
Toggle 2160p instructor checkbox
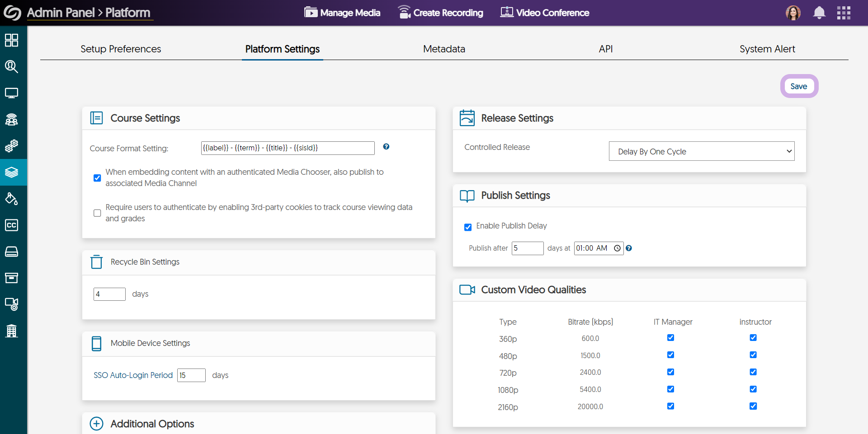coord(753,406)
